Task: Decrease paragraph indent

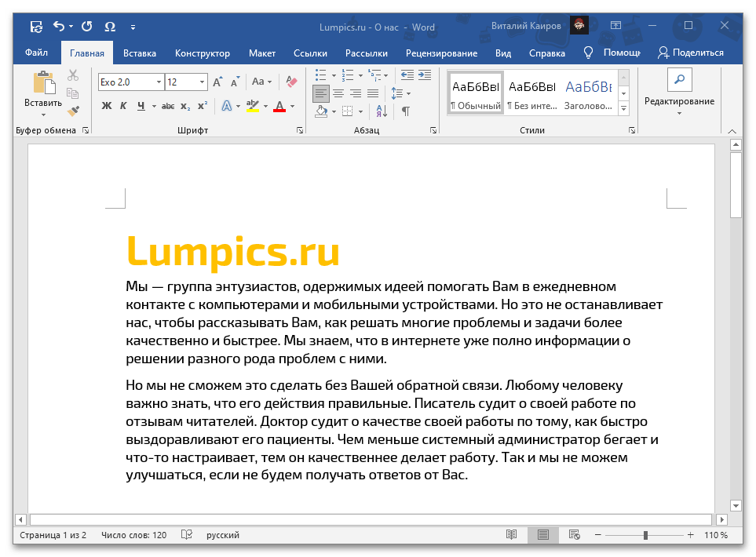Action: (x=407, y=75)
